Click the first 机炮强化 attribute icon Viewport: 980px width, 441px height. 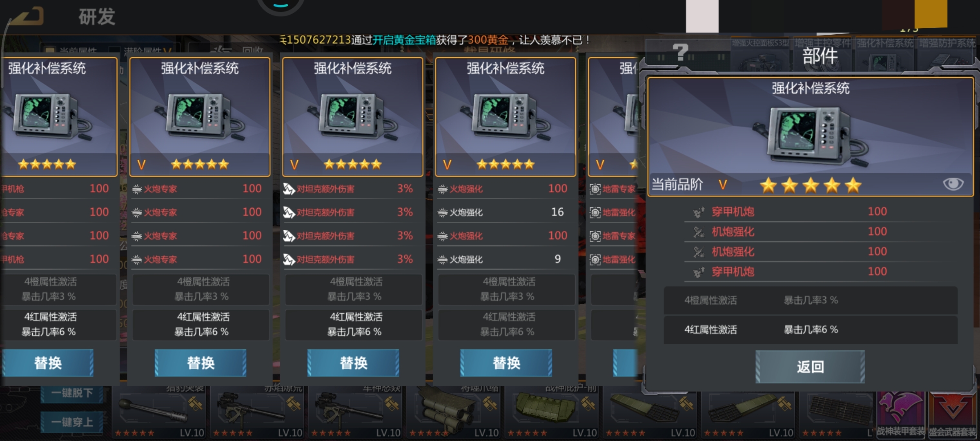point(699,232)
